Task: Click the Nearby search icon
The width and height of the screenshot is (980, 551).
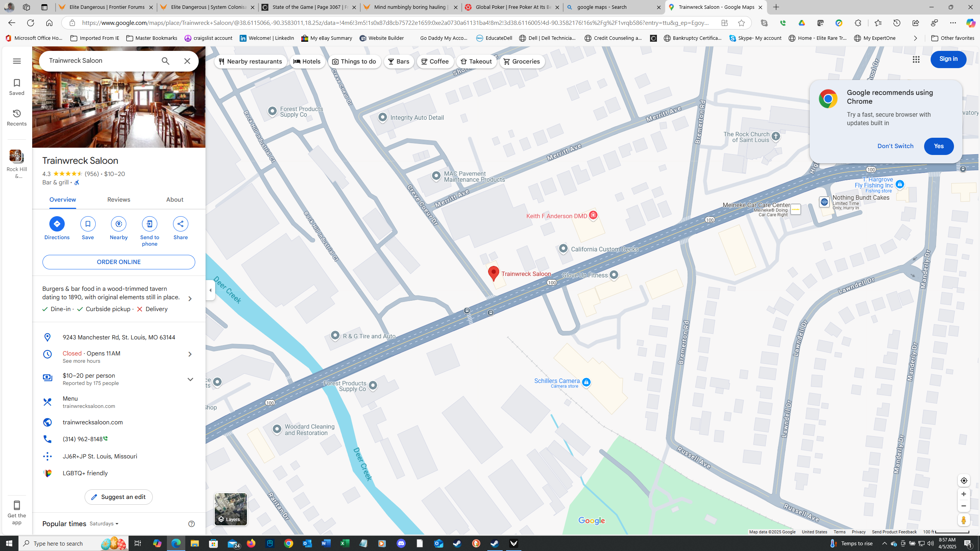Action: (x=119, y=224)
